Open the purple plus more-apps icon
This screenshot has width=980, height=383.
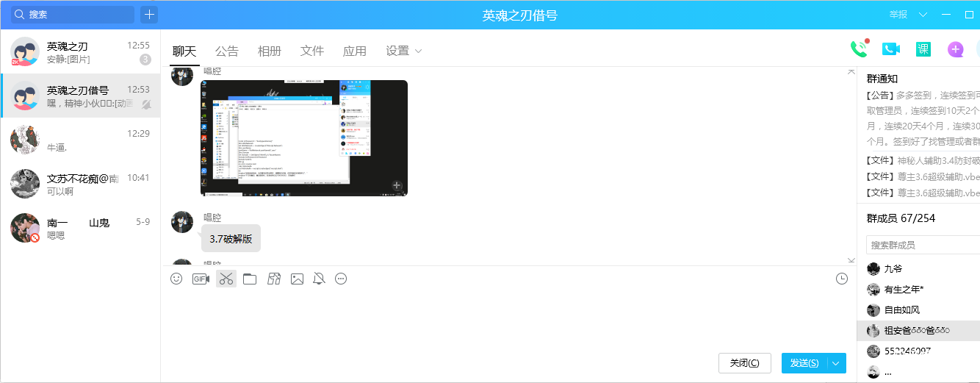pyautogui.click(x=955, y=49)
